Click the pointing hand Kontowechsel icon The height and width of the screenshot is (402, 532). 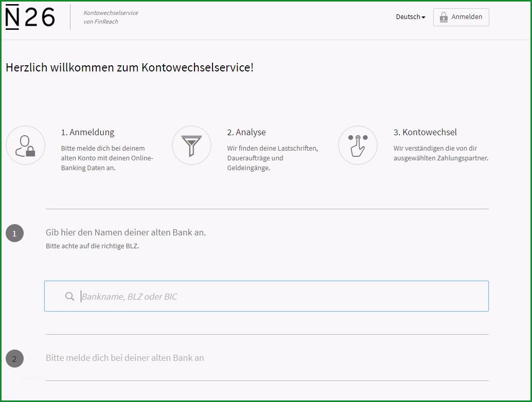[358, 145]
